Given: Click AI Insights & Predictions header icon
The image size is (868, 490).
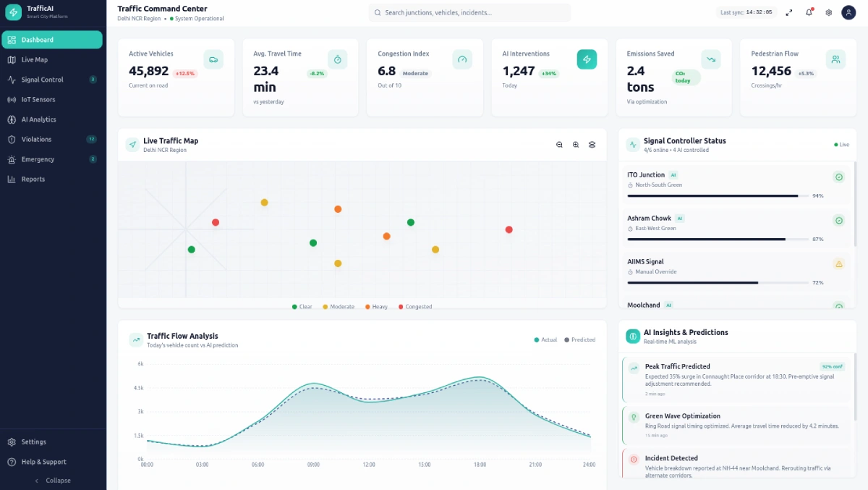Looking at the screenshot, I should [633, 336].
